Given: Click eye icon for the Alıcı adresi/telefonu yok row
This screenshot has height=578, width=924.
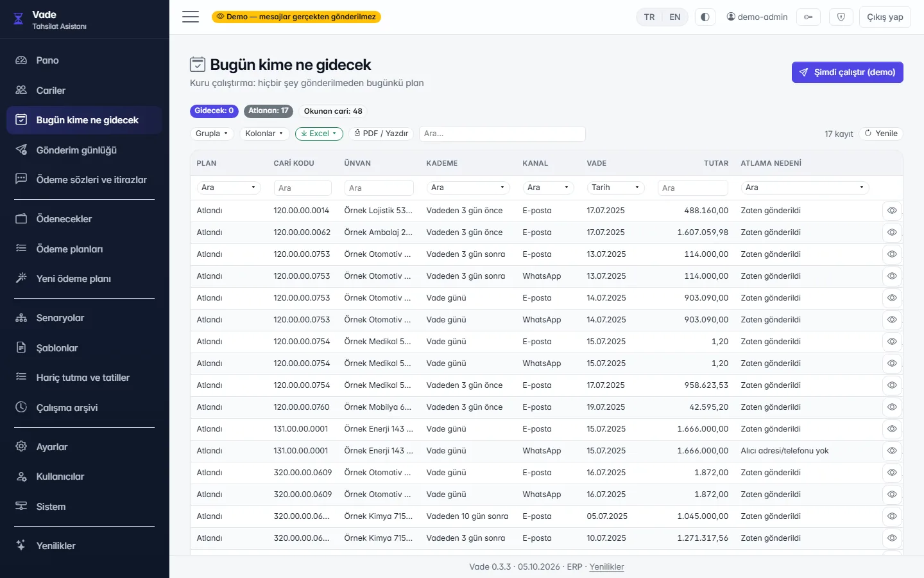Looking at the screenshot, I should (892, 451).
